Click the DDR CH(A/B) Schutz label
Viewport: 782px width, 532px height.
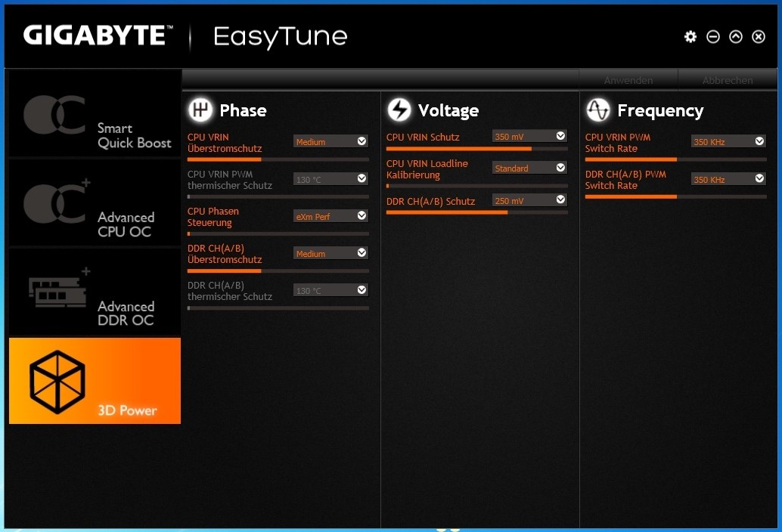pos(430,201)
